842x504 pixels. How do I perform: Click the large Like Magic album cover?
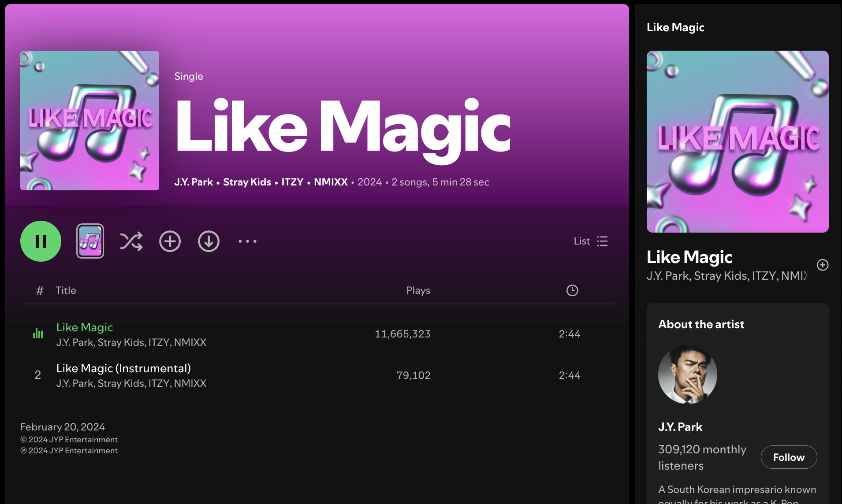89,121
